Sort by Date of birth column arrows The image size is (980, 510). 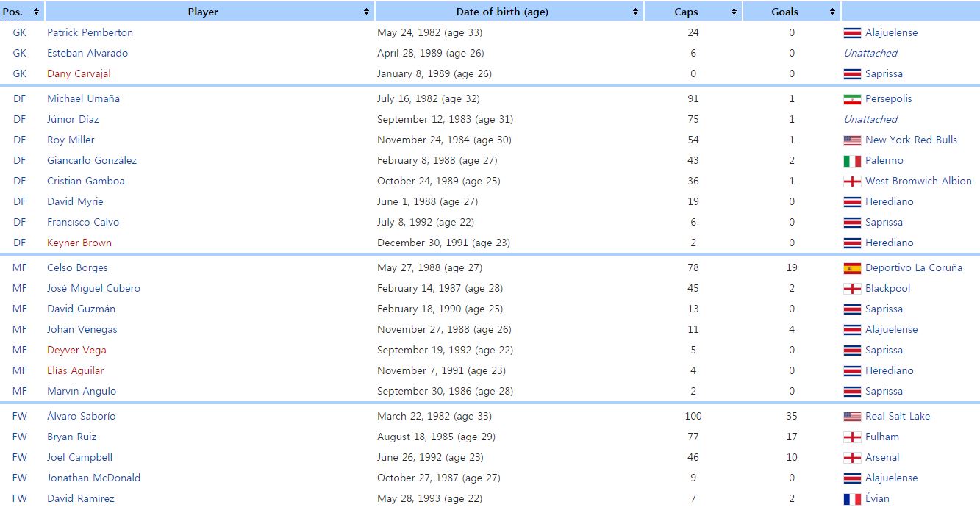635,12
